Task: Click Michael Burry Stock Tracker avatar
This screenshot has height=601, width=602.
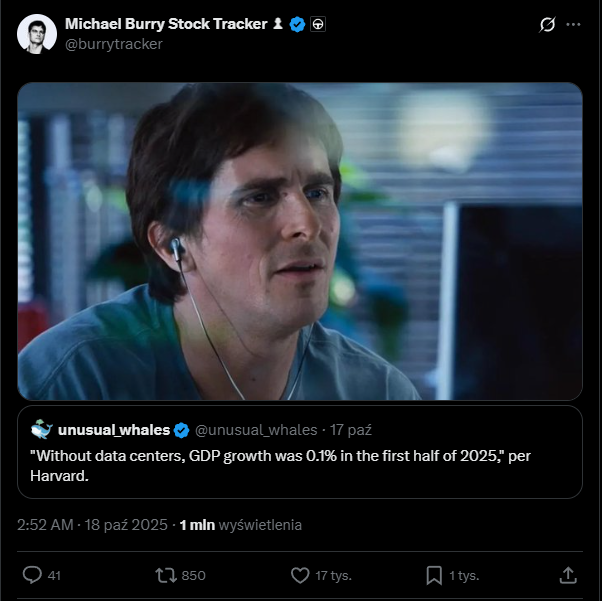Action: [x=36, y=34]
